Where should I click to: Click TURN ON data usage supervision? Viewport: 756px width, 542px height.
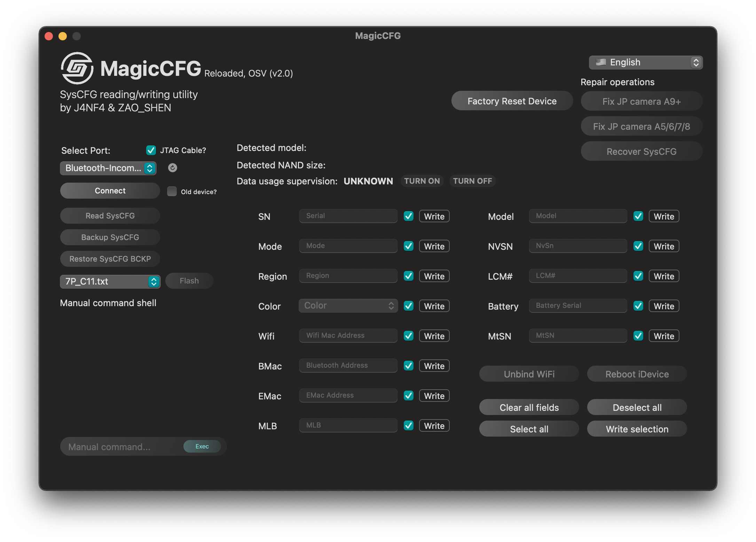click(422, 181)
